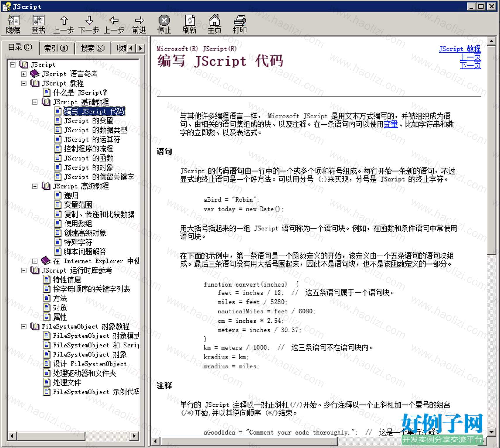This screenshot has height=448, width=500.
Task: Open the 变量 hyperlink in the paragraph
Action: (x=391, y=124)
